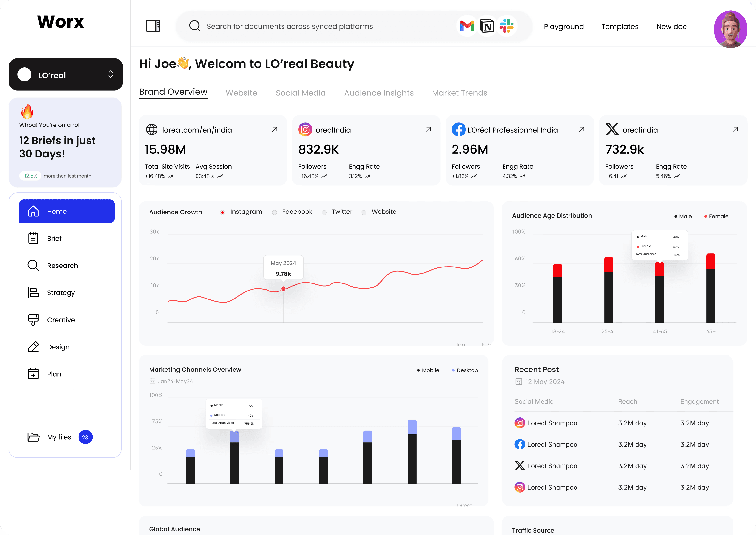Click the 832.9K Instagram followers value
The height and width of the screenshot is (535, 756).
[318, 149]
